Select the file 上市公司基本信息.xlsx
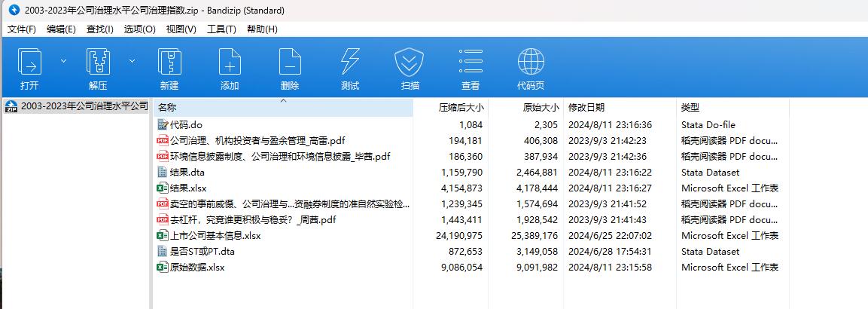 pos(216,235)
